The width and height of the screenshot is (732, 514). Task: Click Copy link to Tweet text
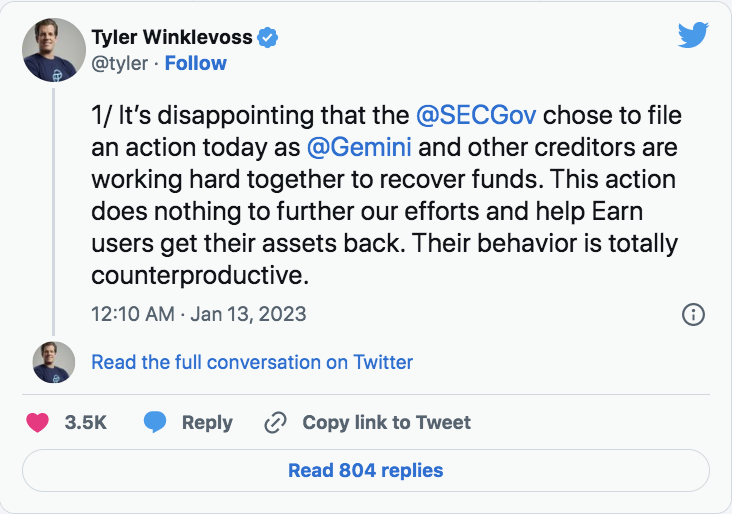click(x=386, y=422)
